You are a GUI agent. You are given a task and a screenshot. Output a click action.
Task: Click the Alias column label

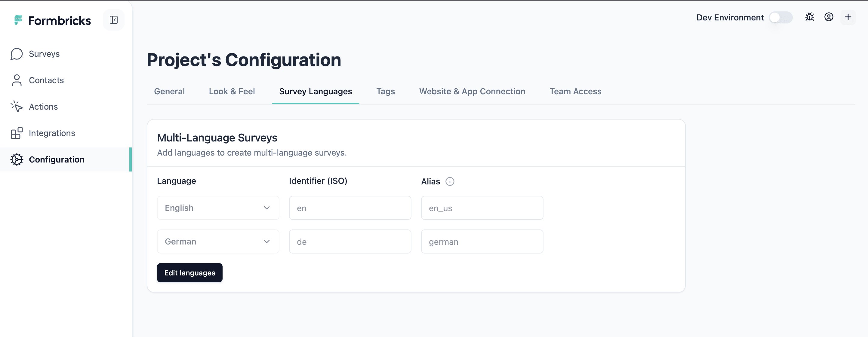click(x=430, y=181)
